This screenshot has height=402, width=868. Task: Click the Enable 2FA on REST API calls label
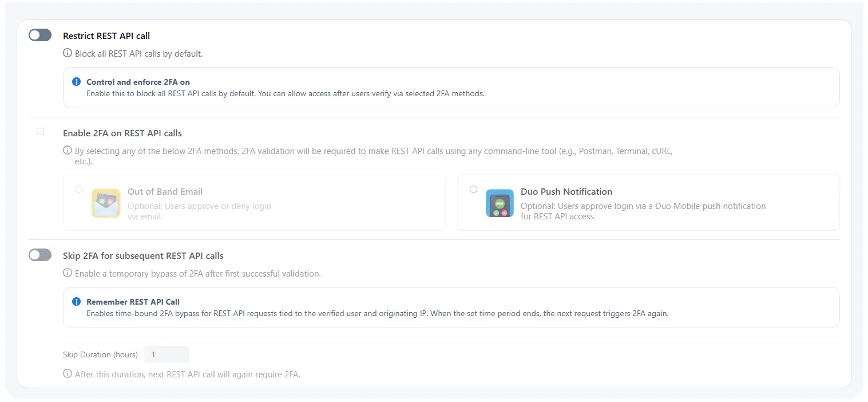tap(122, 133)
